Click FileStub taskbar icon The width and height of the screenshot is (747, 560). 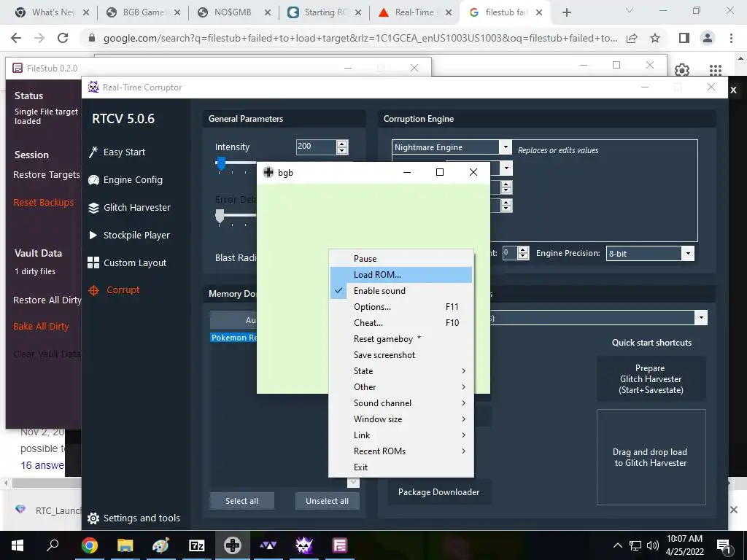point(340,545)
